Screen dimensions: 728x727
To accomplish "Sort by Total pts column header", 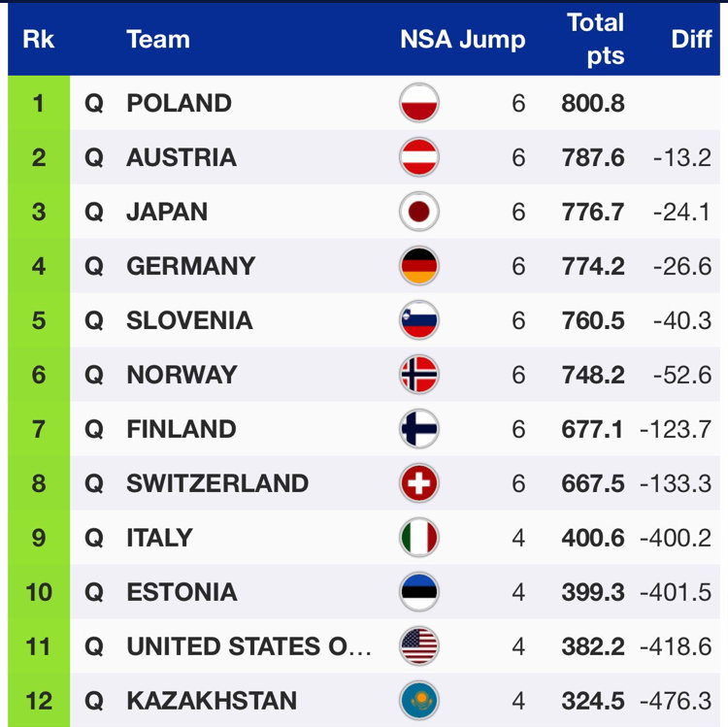I will tap(594, 40).
